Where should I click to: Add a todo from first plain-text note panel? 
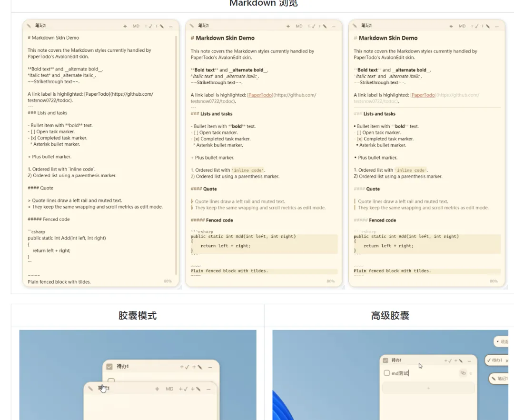tap(148, 26)
